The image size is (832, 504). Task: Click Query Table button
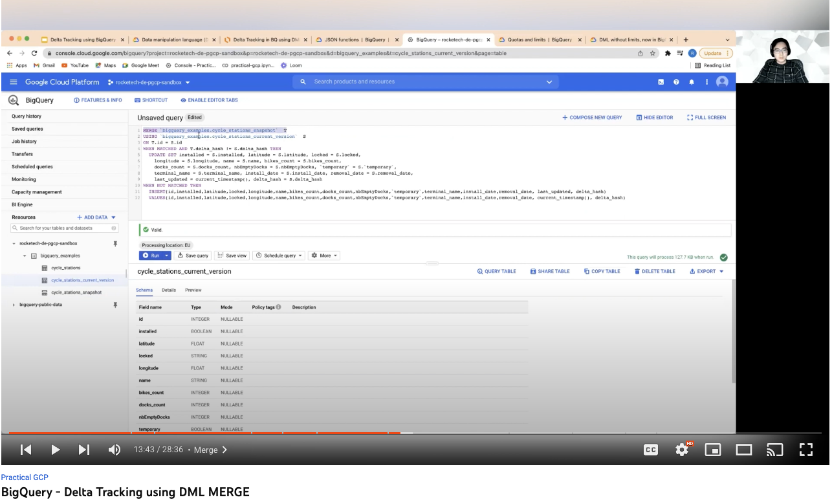pos(496,272)
